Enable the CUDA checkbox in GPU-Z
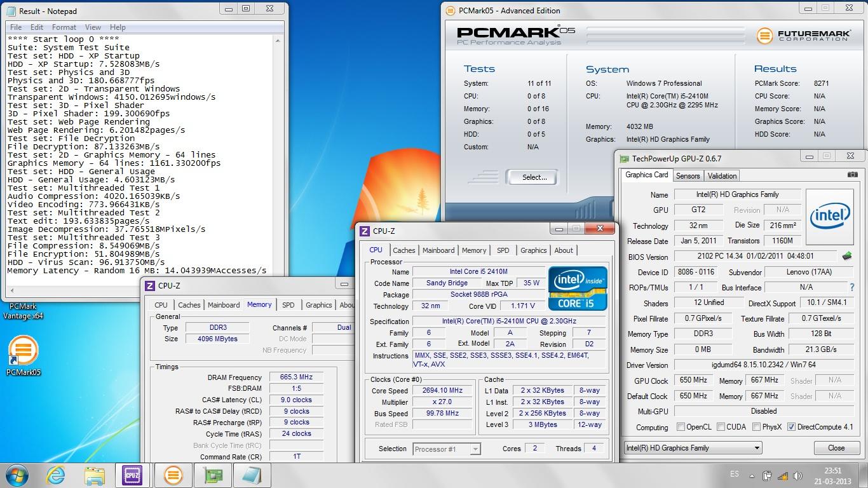Image resolution: width=868 pixels, height=488 pixels. [x=719, y=427]
